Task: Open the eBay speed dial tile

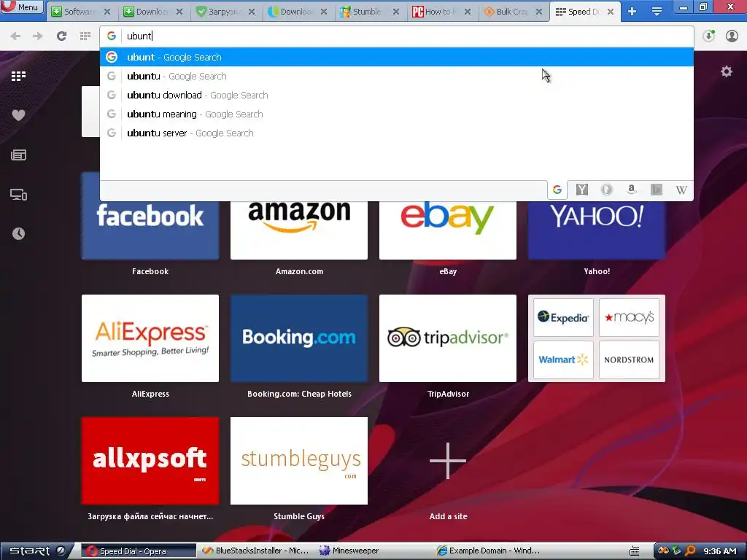Action: pyautogui.click(x=448, y=230)
